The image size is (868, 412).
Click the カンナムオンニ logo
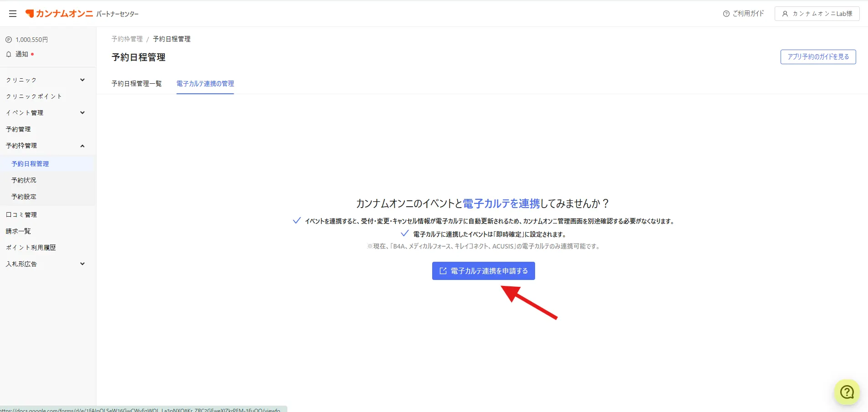pyautogui.click(x=59, y=14)
